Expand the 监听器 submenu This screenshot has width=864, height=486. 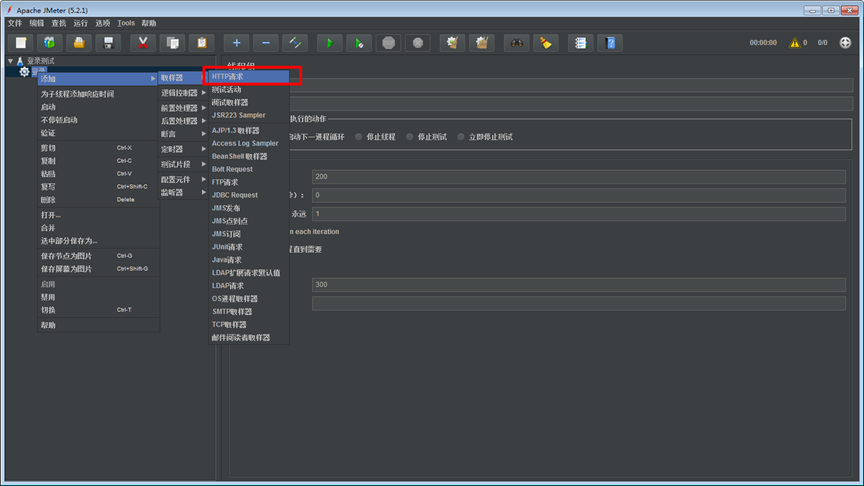(x=183, y=192)
